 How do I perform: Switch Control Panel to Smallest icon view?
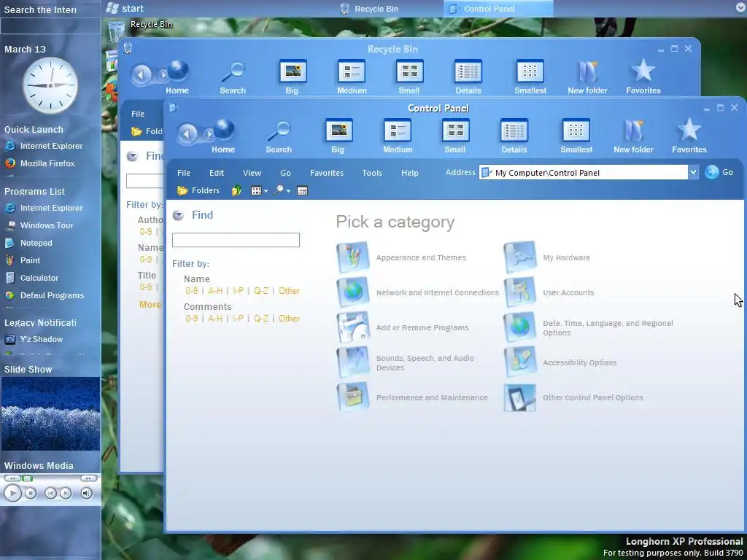pyautogui.click(x=576, y=136)
